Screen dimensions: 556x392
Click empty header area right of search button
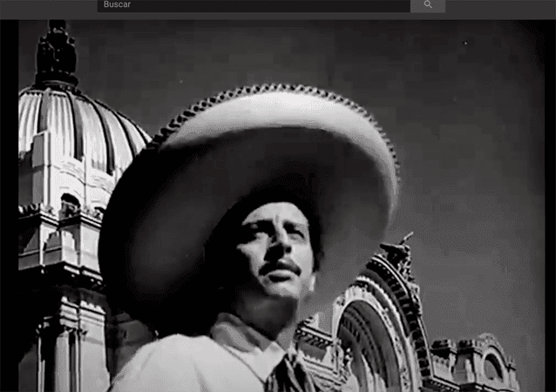tap(501, 5)
